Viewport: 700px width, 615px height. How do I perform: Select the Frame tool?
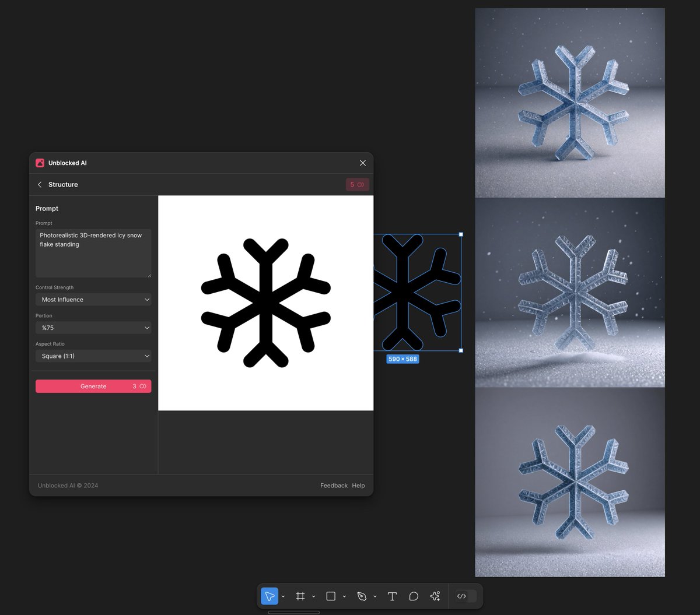[x=300, y=596]
